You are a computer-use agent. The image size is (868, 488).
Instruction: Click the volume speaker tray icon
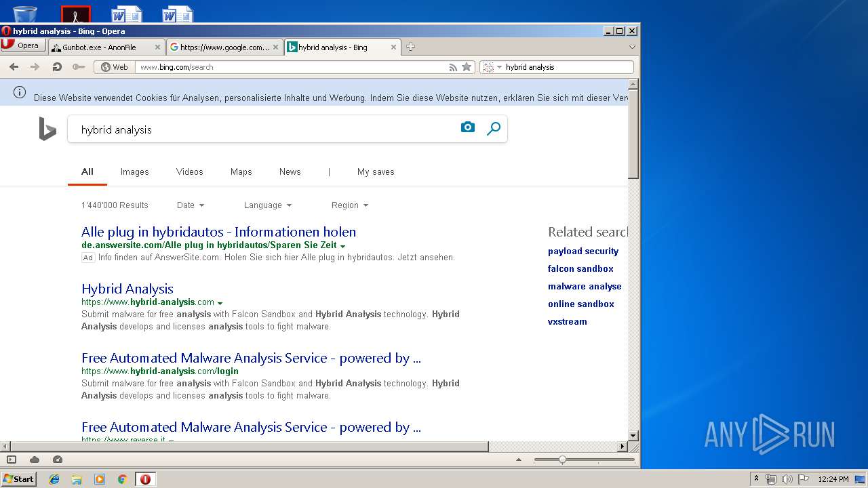coord(787,479)
